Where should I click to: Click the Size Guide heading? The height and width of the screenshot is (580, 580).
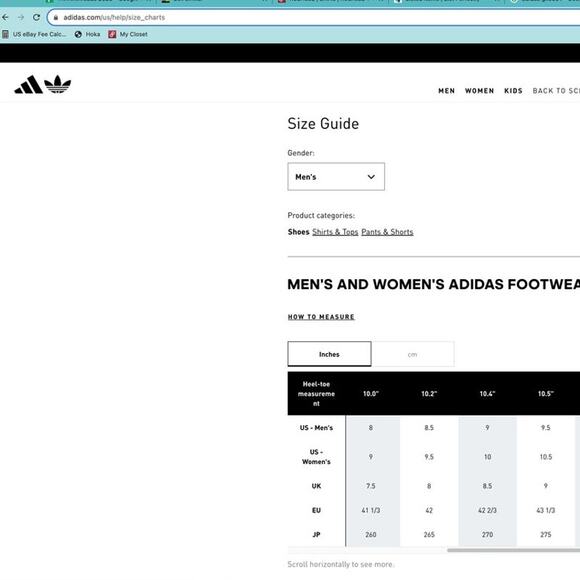323,124
